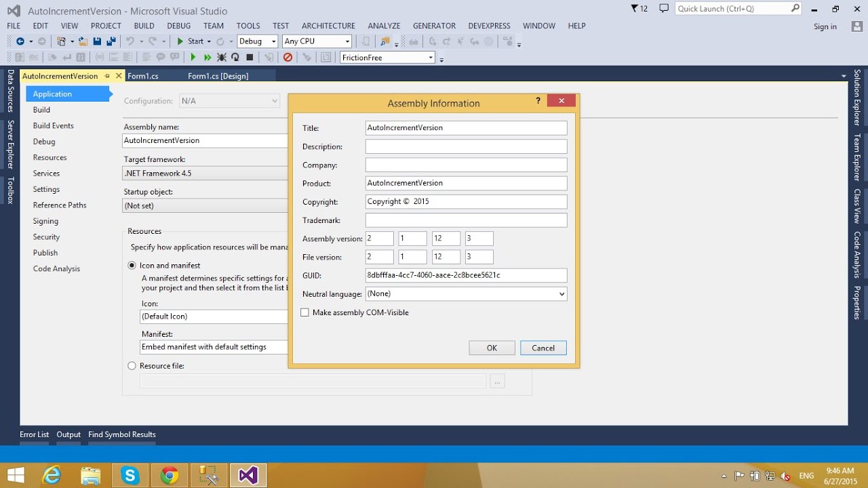Click the circular refresh arrow icon
The width and height of the screenshot is (868, 488).
click(235, 58)
